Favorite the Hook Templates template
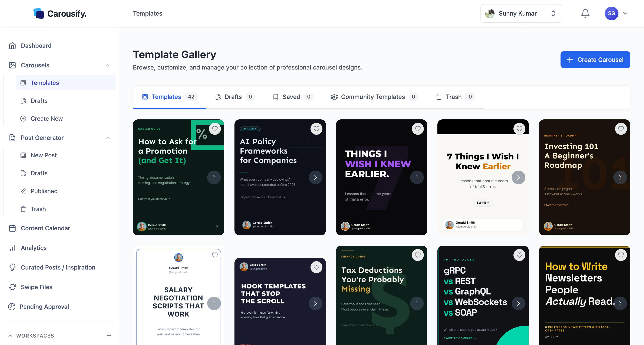This screenshot has width=644, height=345. [x=316, y=267]
